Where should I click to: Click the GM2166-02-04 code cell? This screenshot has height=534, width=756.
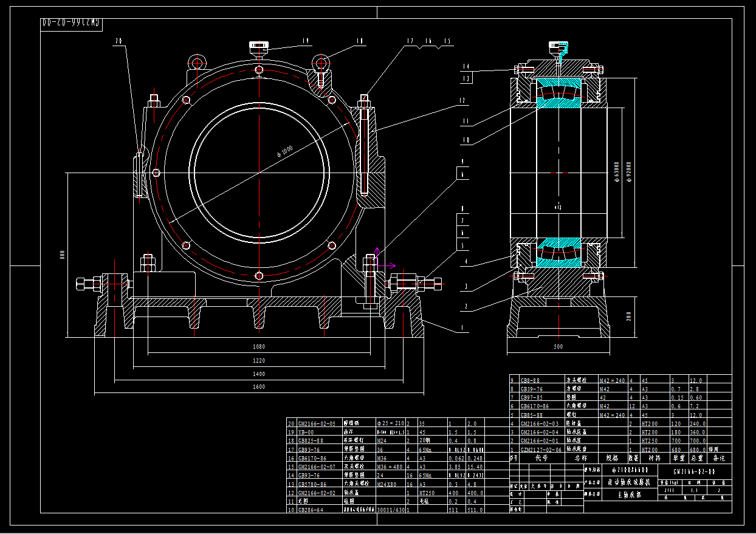coord(539,432)
